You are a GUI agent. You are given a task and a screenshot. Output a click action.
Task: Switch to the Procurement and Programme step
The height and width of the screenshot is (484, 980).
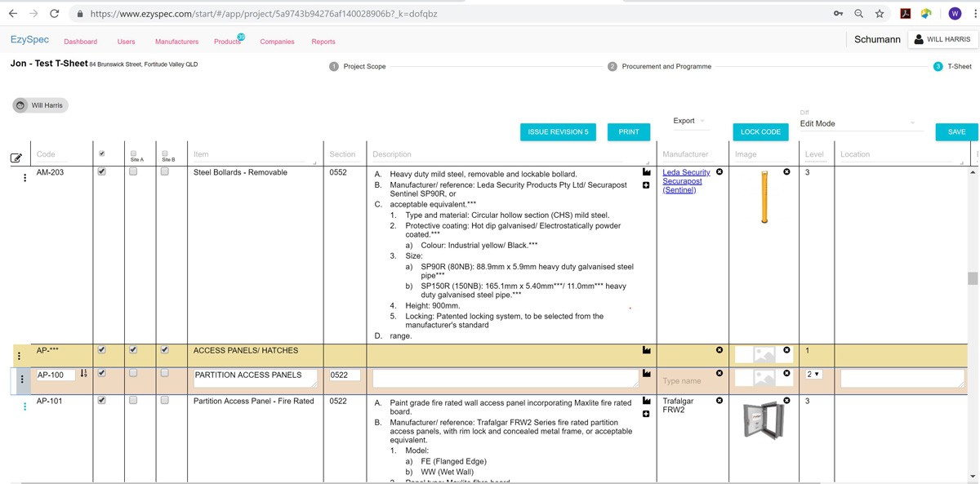666,66
